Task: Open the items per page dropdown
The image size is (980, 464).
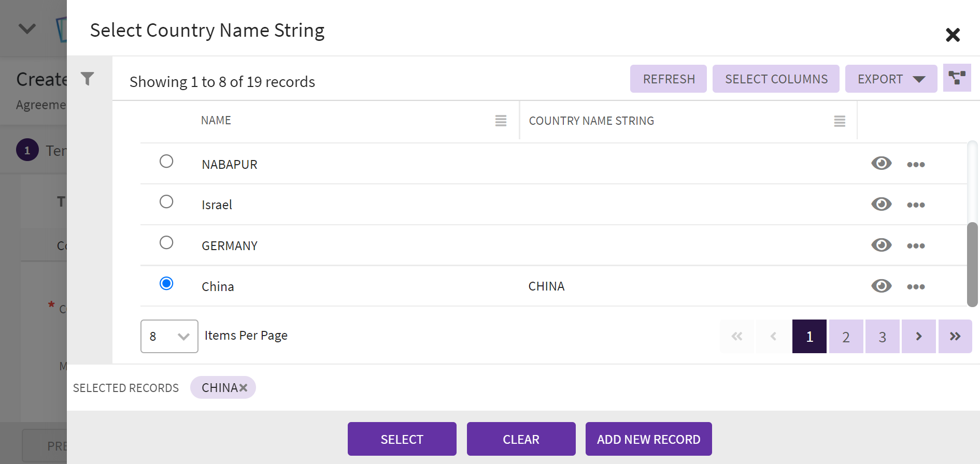Action: 169,337
